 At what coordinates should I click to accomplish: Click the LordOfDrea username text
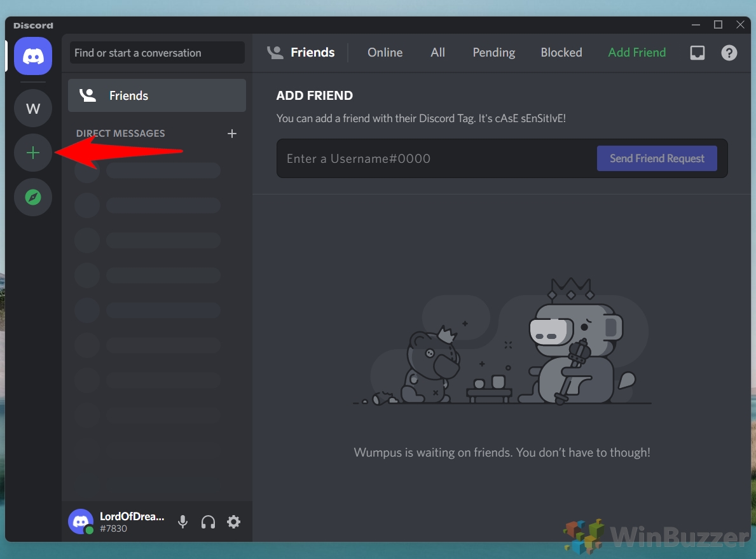(x=132, y=516)
